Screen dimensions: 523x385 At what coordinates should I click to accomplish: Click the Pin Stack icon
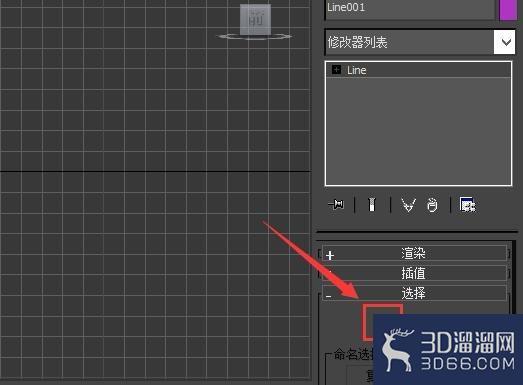click(x=336, y=204)
